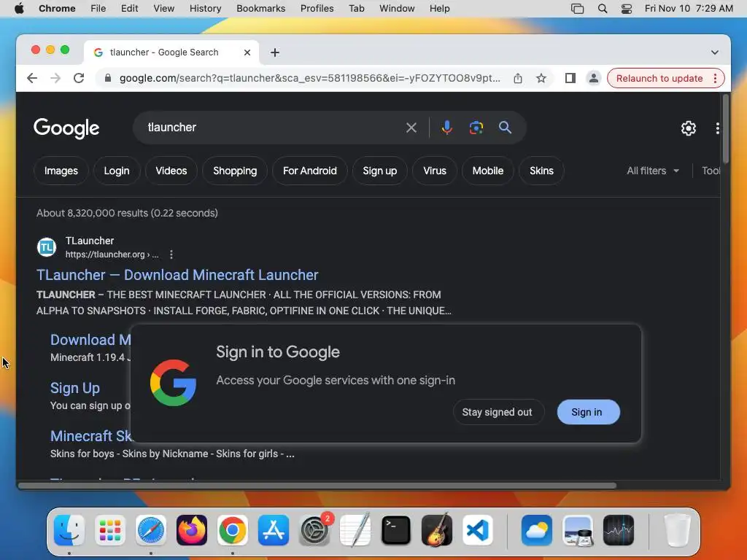The height and width of the screenshot is (560, 747).
Task: Filter results by Videos
Action: click(171, 171)
